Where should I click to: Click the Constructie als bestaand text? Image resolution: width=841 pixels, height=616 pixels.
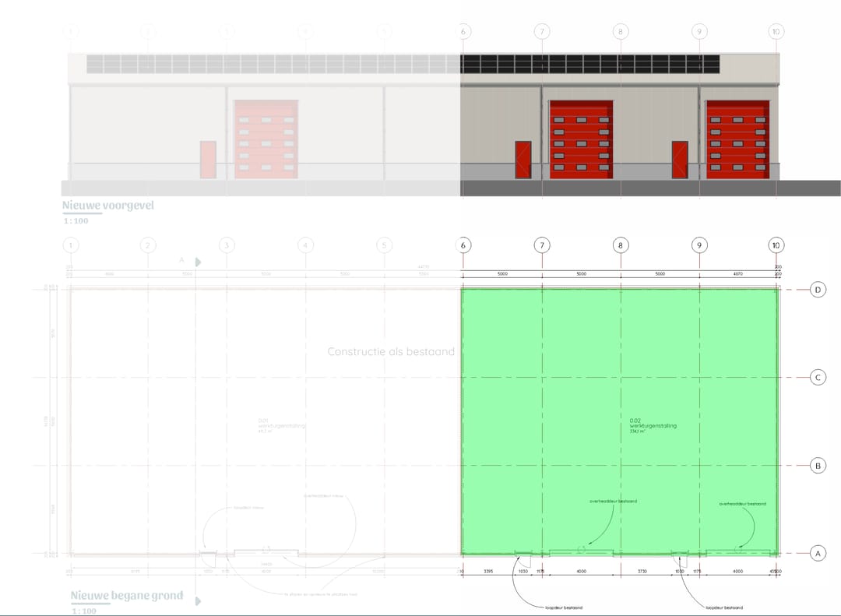pyautogui.click(x=390, y=351)
